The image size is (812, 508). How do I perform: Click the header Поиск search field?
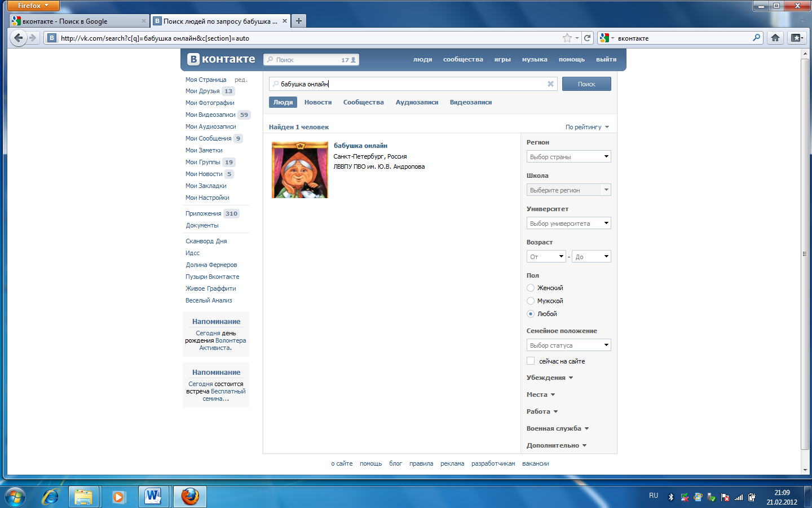311,60
